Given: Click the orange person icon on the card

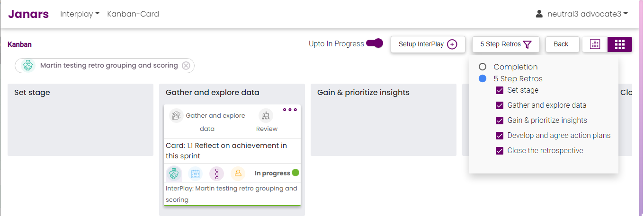Looking at the screenshot, I should [x=238, y=173].
